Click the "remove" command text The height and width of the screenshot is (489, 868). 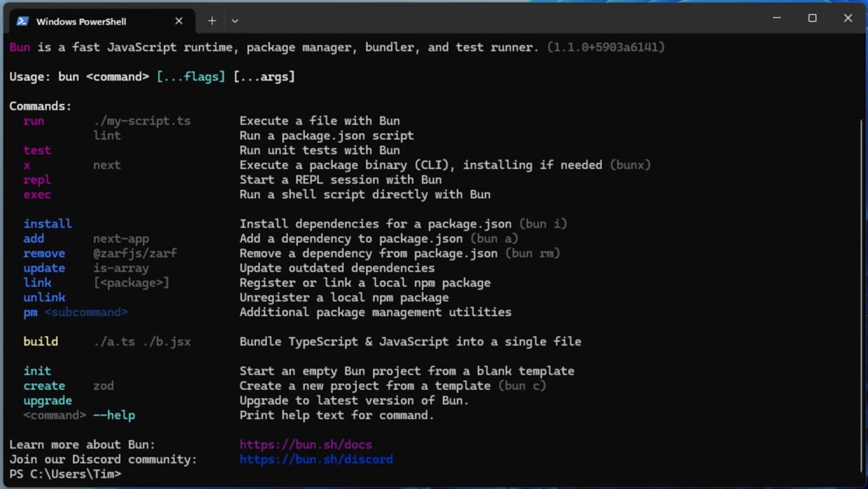(44, 253)
